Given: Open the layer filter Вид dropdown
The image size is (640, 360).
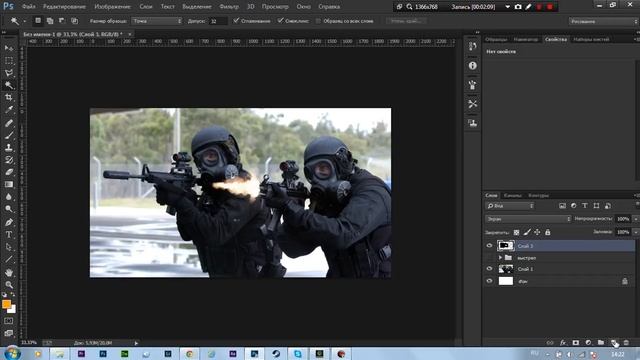Looking at the screenshot, I should pyautogui.click(x=510, y=206).
